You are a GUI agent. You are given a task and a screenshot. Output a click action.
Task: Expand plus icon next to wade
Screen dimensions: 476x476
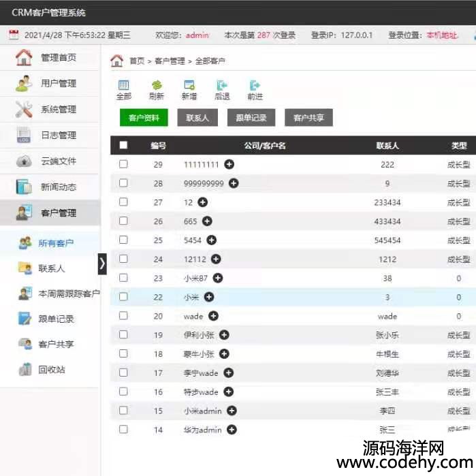(x=213, y=316)
